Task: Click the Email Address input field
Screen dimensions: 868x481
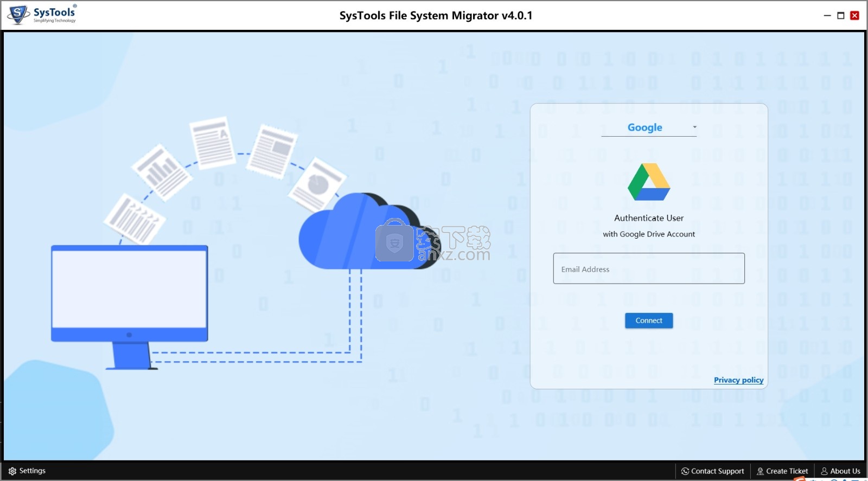Action: [649, 268]
